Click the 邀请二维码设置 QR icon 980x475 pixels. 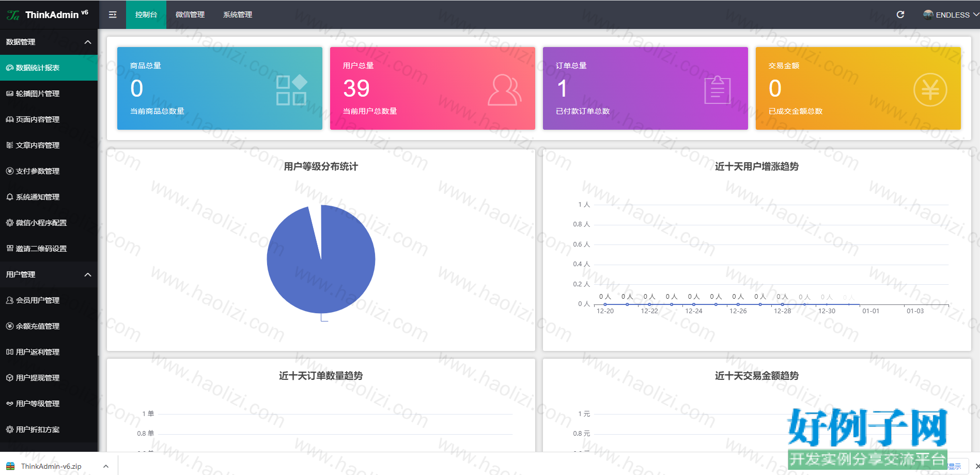10,249
